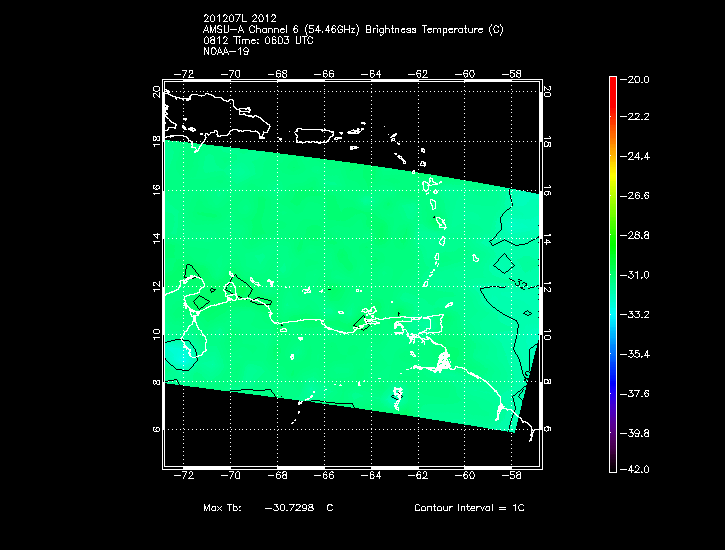Screen dimensions: 725x550
Task: Click the 'NOAA-19' satellite label
Action: 226,52
